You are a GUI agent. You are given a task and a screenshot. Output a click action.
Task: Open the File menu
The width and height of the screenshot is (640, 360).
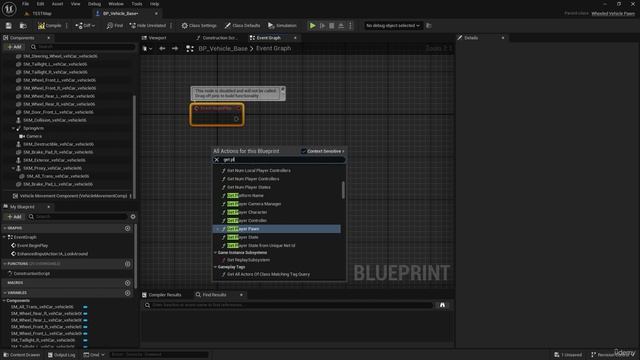25,4
